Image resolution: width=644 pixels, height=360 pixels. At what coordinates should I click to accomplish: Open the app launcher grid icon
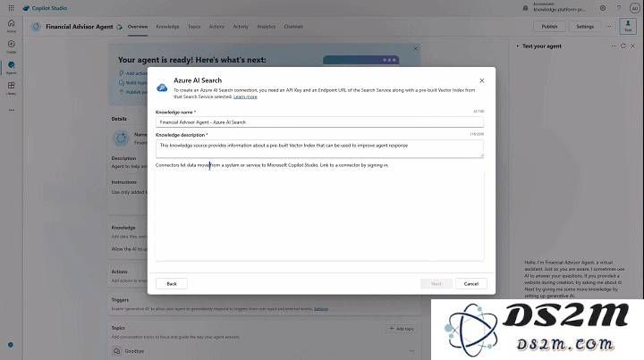click(x=11, y=8)
